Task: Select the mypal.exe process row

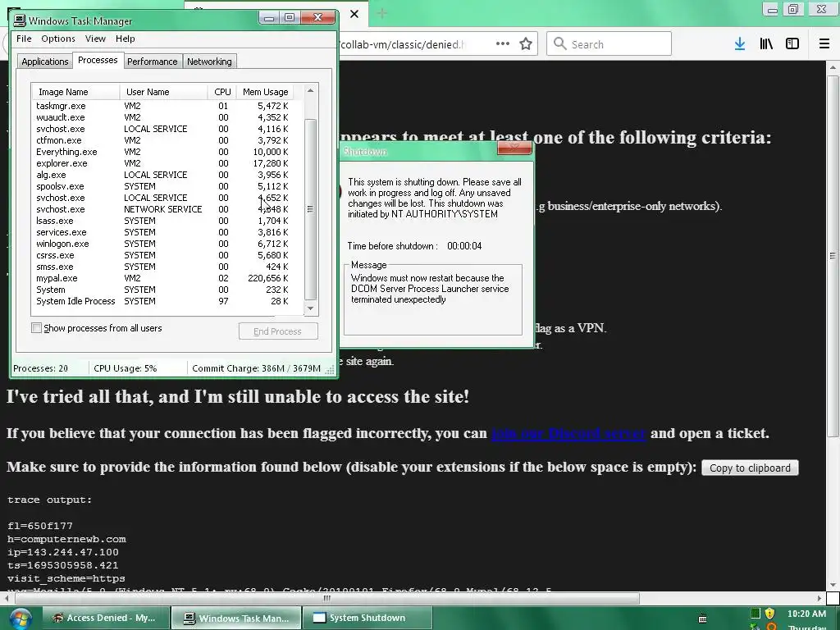Action: (167, 278)
